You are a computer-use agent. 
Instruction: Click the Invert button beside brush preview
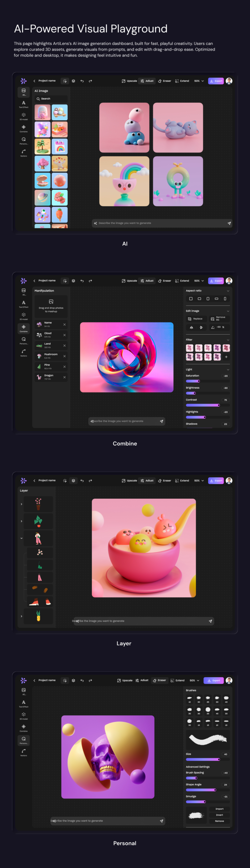coord(219,815)
